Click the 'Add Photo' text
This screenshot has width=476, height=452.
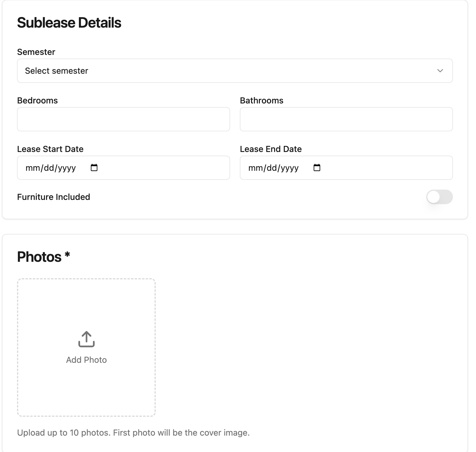coord(87,360)
